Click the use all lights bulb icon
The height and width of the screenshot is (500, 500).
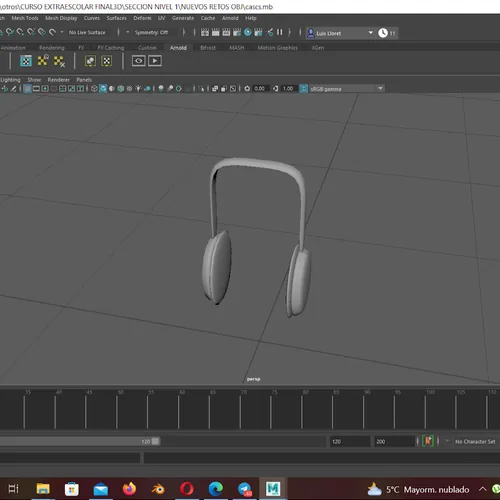(138, 89)
